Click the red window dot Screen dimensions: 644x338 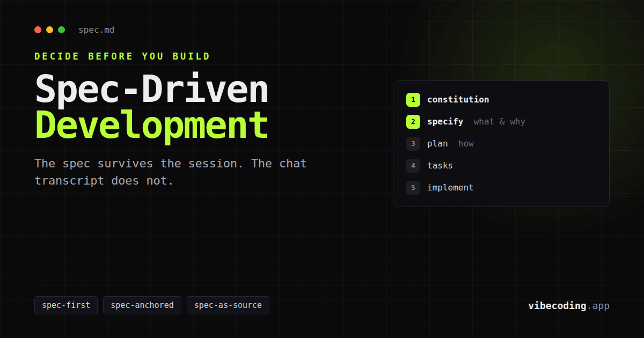38,30
